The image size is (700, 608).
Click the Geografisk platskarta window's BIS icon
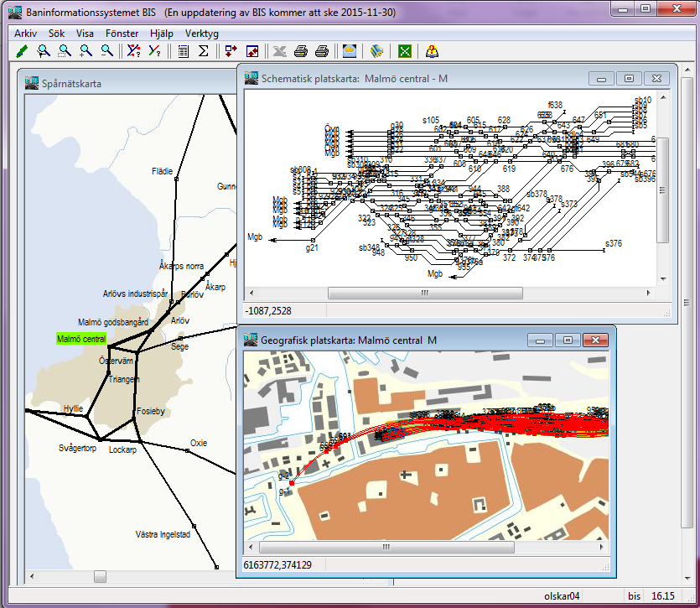pyautogui.click(x=251, y=340)
